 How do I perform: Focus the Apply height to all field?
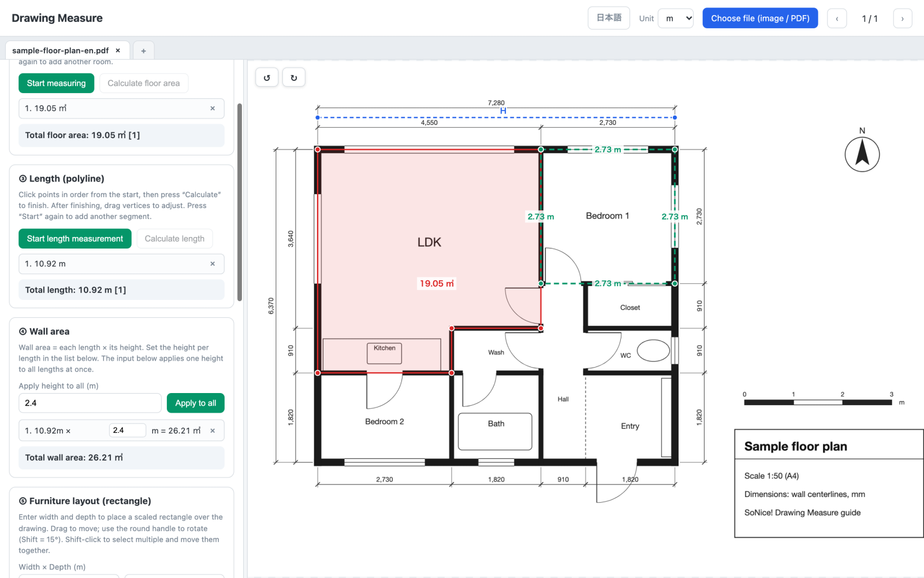coord(90,403)
